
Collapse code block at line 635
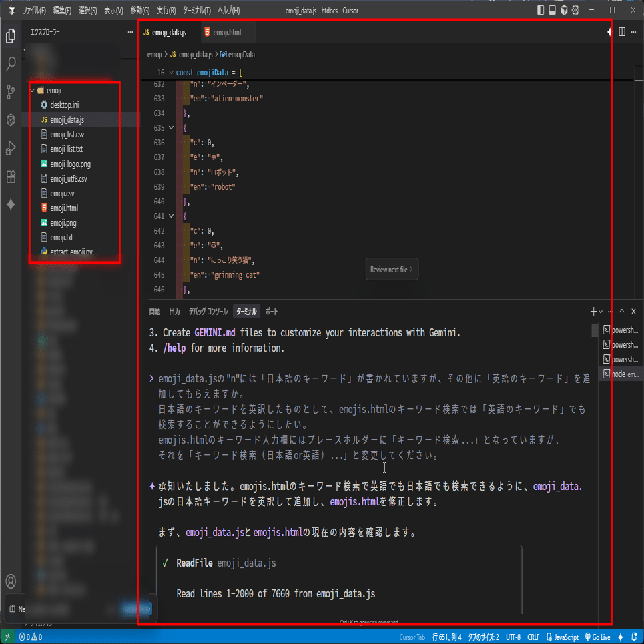(x=172, y=127)
